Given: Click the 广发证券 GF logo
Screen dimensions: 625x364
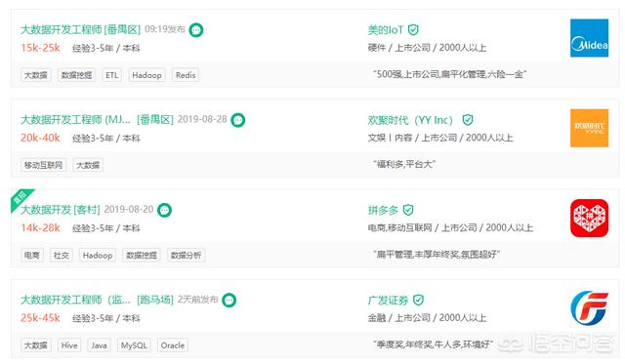Looking at the screenshot, I should (x=589, y=307).
